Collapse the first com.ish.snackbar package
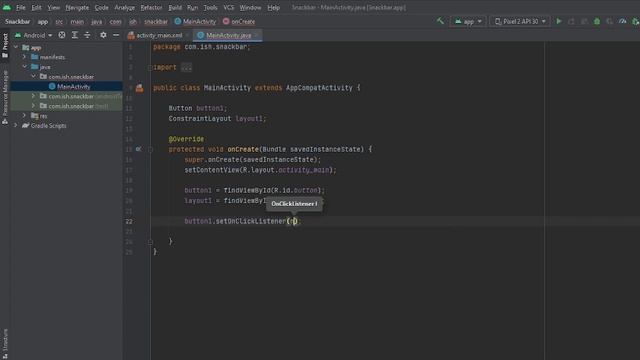The height and width of the screenshot is (360, 640). pos(33,77)
